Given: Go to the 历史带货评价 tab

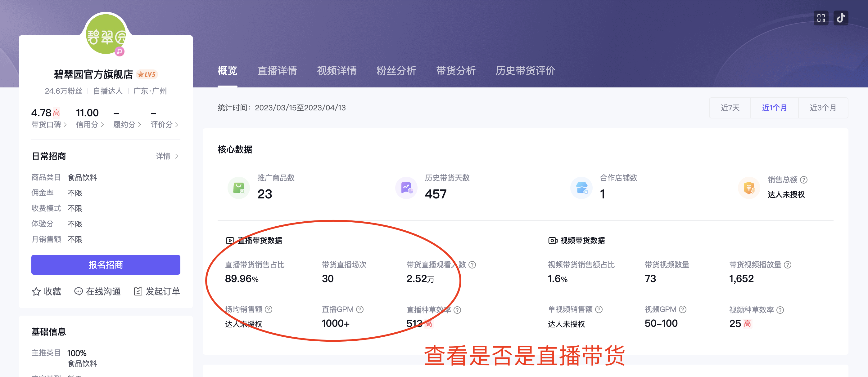Looking at the screenshot, I should point(525,71).
